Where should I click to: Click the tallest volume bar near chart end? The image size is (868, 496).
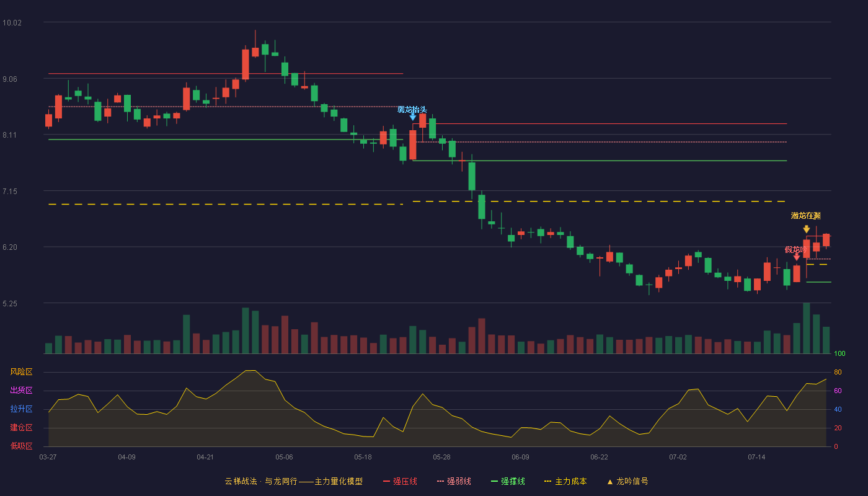pos(806,328)
